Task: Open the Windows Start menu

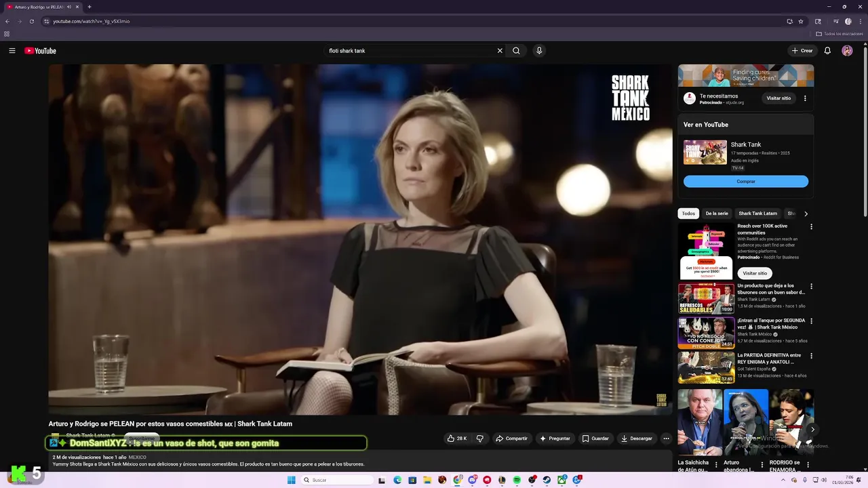Action: 292,480
